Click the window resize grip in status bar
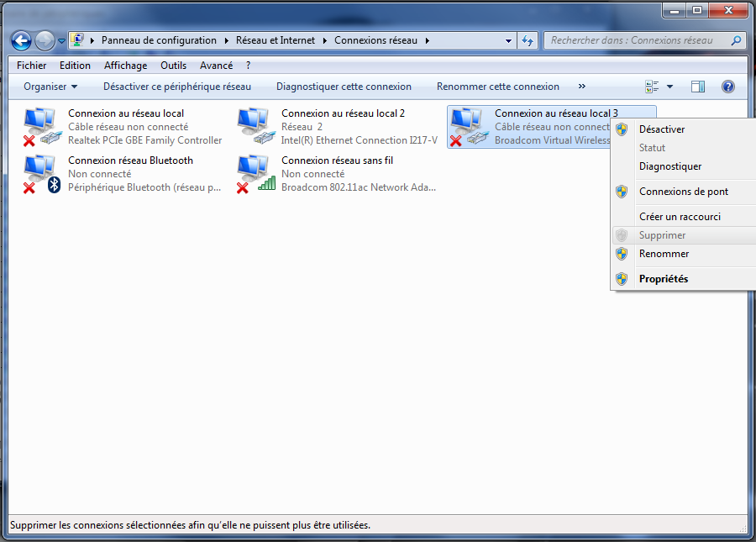The height and width of the screenshot is (542, 756). tap(743, 529)
